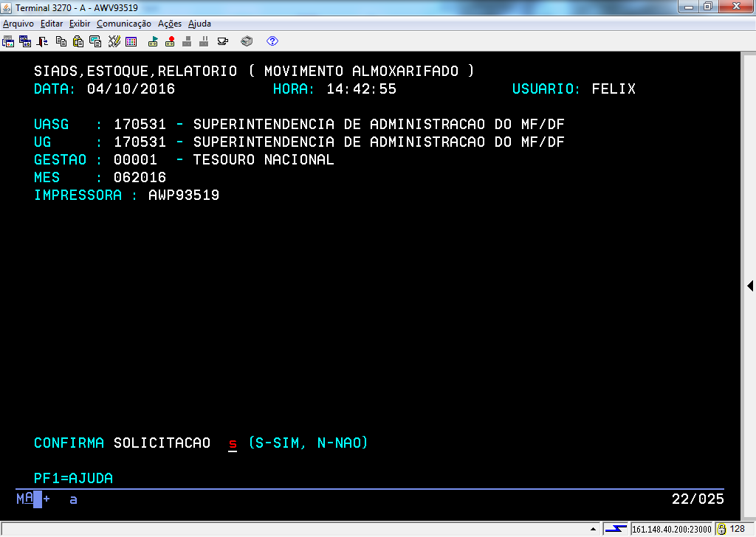Screen dimensions: 756x537
Task: Click the Java icon in the title bar
Action: (6, 7)
